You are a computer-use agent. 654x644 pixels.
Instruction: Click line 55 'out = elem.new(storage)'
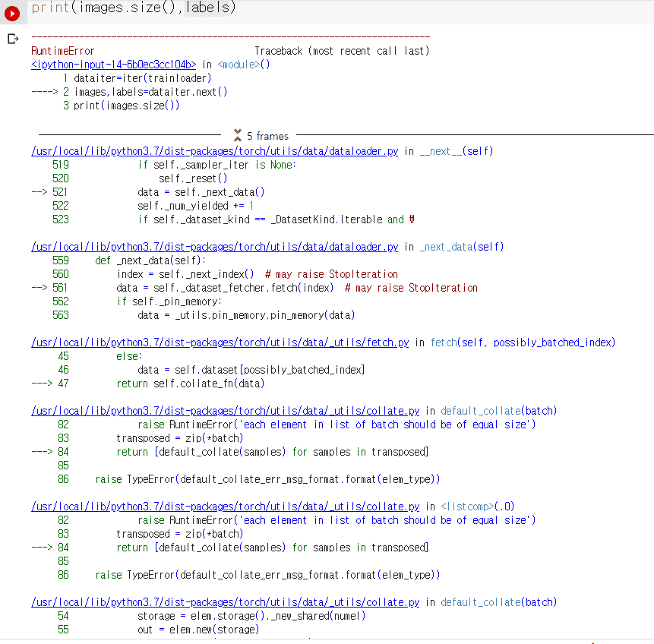(x=198, y=630)
